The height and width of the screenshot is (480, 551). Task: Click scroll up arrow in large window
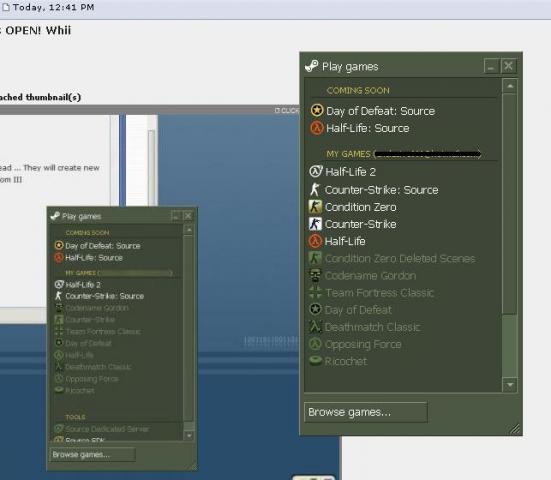tap(510, 86)
